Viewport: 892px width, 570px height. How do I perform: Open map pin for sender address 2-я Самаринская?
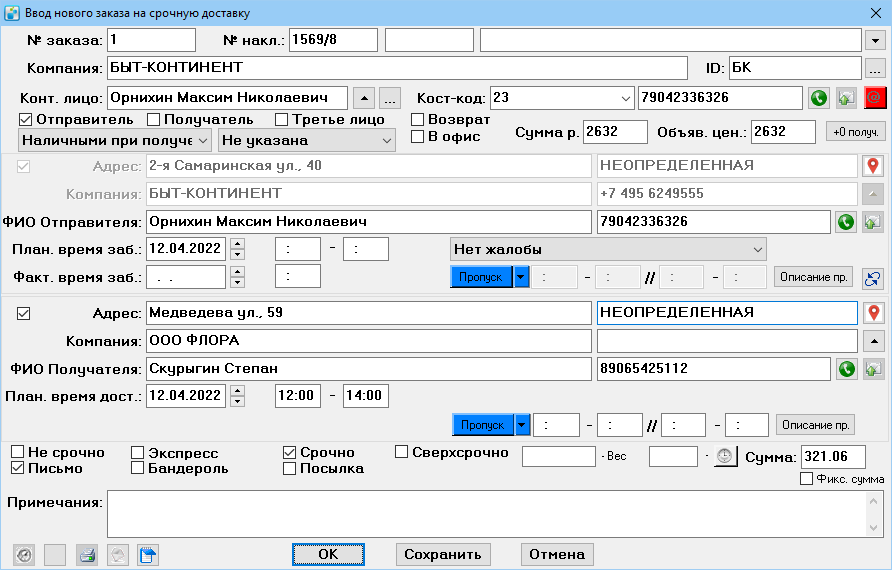coord(873,166)
